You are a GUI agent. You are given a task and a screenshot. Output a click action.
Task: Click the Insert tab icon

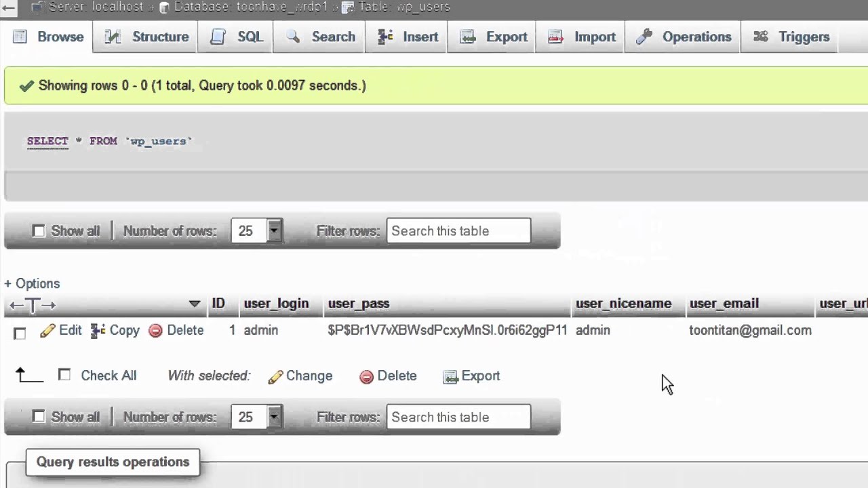click(385, 37)
